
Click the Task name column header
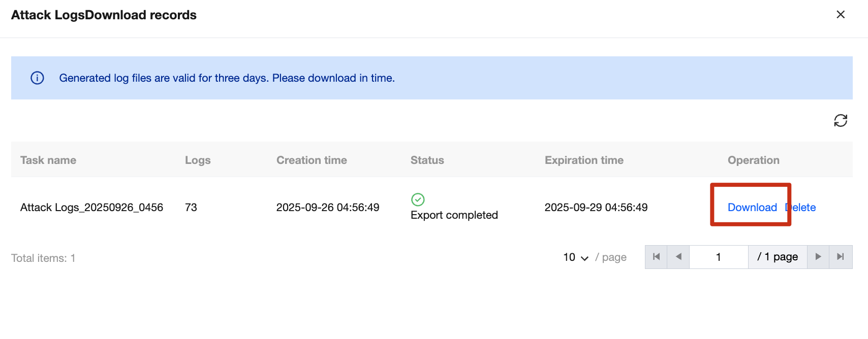[x=48, y=160]
